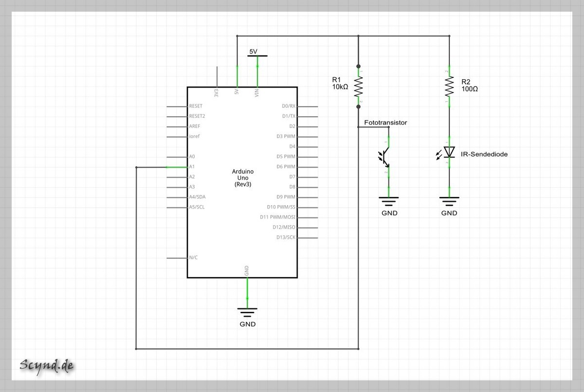Click the N/C pin label
This screenshot has height=392, width=584.
(193, 258)
